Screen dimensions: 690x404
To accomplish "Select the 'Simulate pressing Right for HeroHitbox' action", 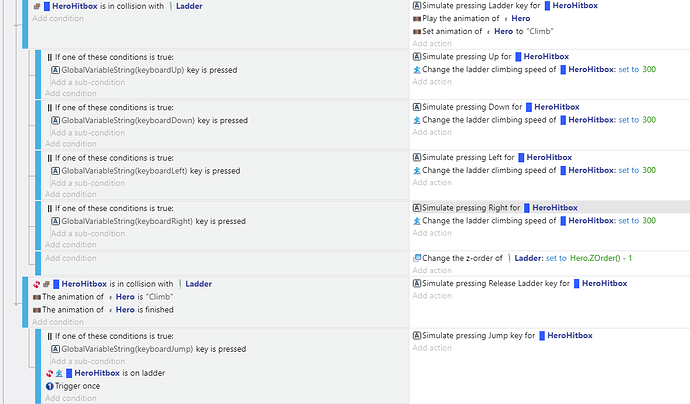I will [x=495, y=208].
